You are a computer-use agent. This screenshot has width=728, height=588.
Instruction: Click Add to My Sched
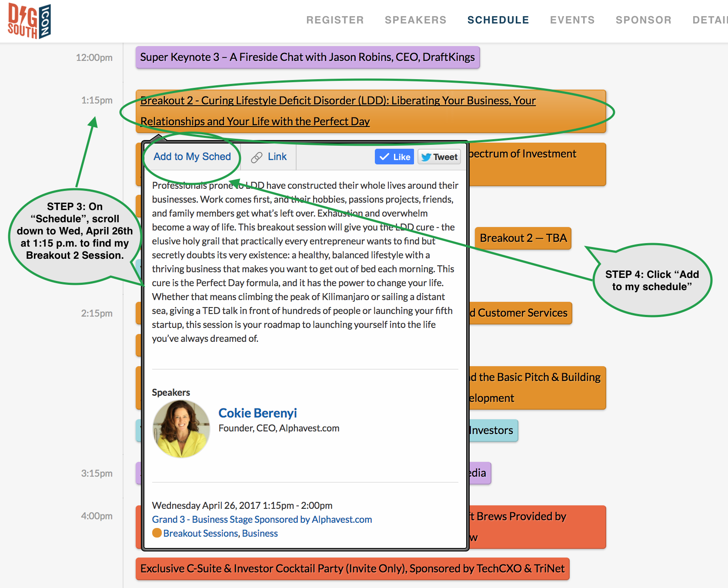pos(192,157)
